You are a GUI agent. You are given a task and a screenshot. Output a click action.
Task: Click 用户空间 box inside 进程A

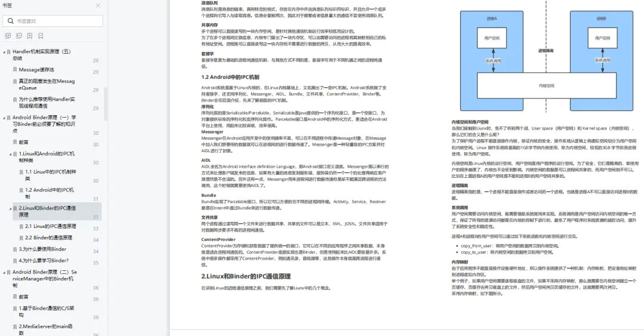coord(491,38)
